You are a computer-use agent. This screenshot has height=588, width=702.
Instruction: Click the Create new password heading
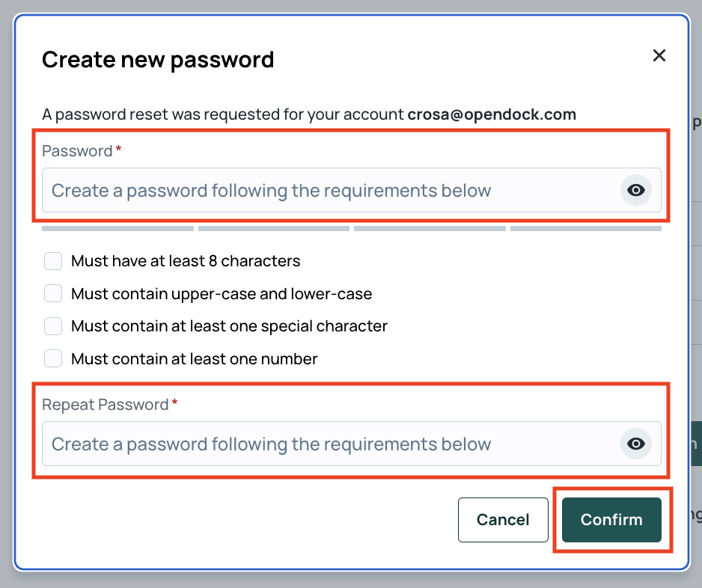tap(158, 60)
